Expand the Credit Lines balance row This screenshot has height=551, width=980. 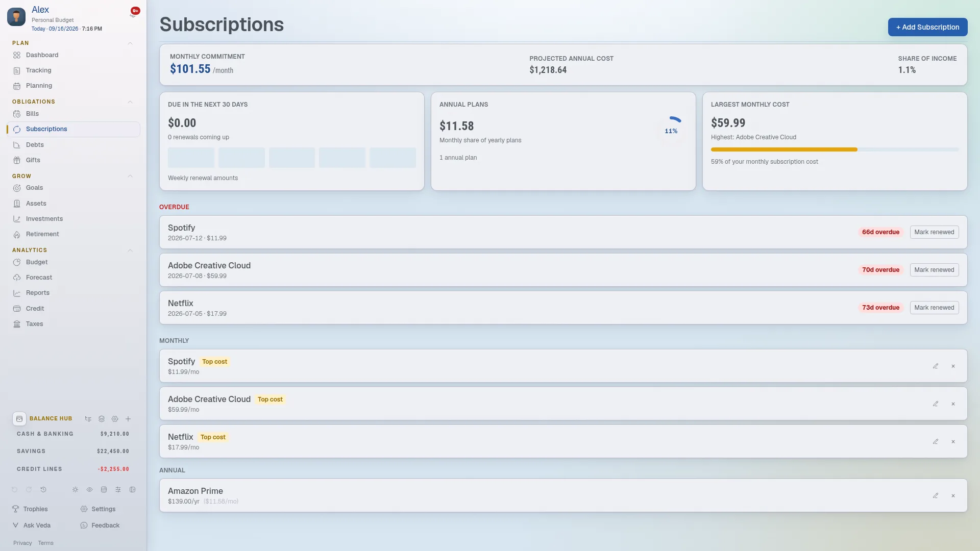(73, 469)
